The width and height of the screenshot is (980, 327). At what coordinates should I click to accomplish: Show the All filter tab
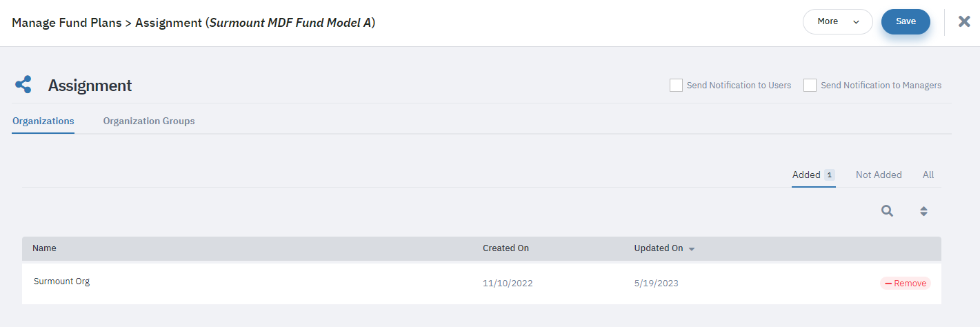coord(928,175)
